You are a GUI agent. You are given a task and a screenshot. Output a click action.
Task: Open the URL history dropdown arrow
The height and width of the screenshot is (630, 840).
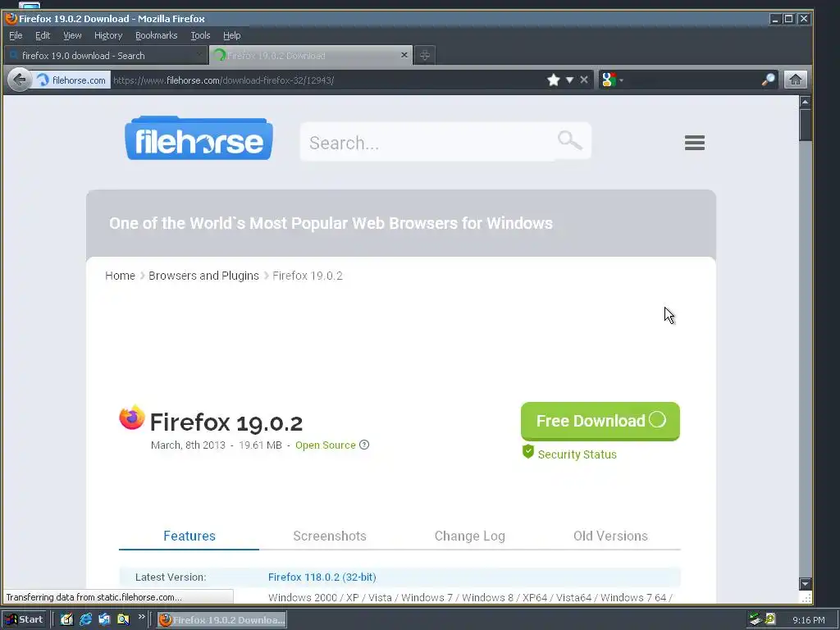coord(569,80)
